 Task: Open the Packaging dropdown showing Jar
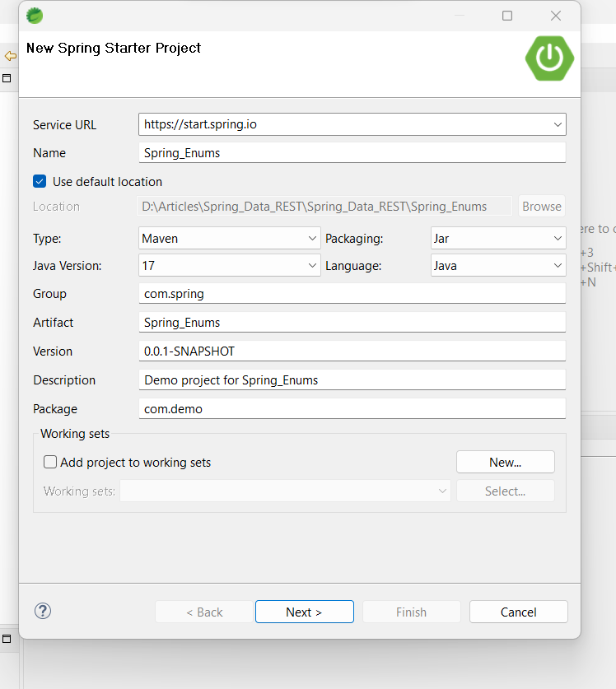[x=498, y=239]
